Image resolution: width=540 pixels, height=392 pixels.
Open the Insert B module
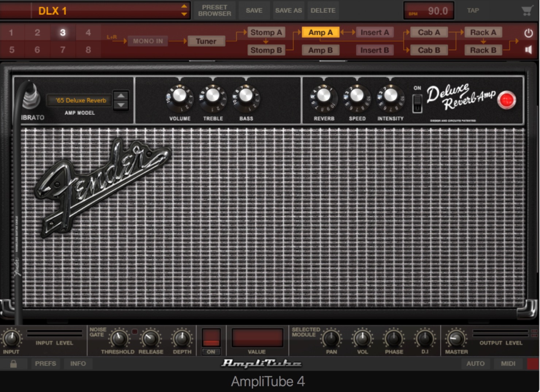(x=375, y=50)
